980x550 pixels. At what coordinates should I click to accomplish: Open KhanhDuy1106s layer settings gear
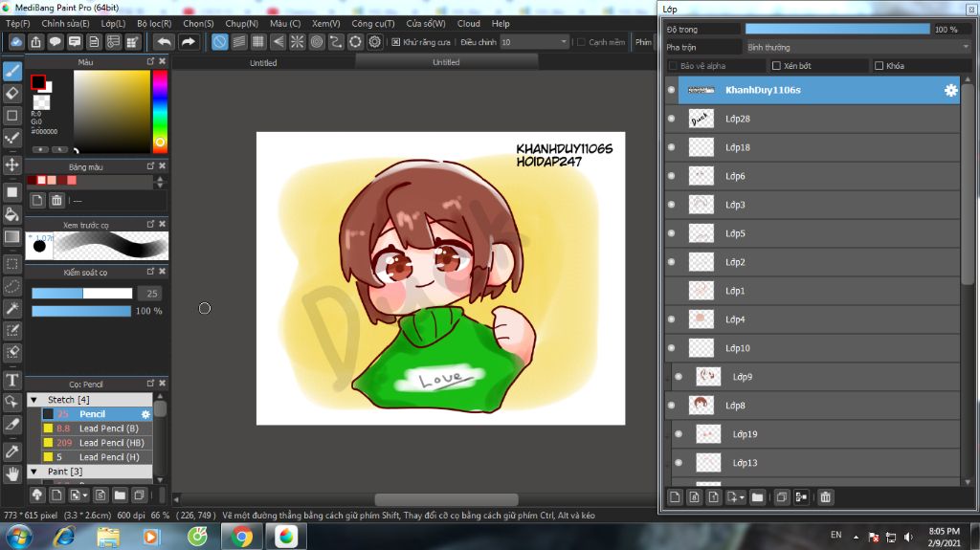950,90
